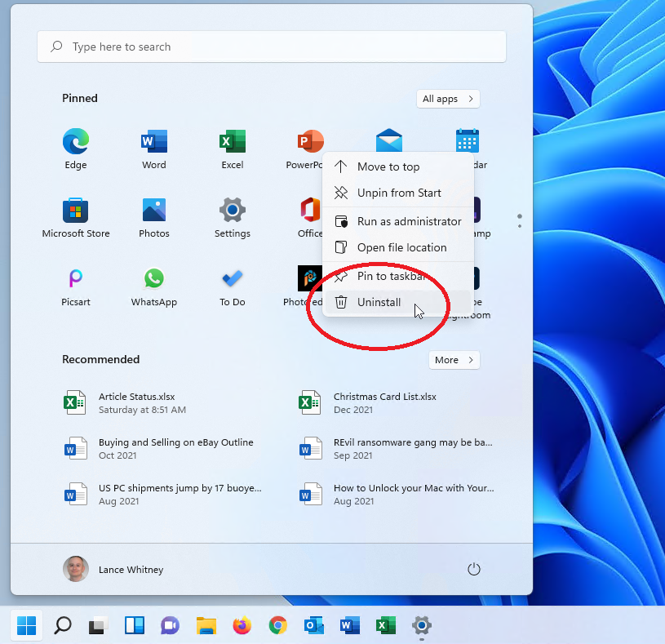
Task: Open File Explorer from the taskbar
Action: coord(206,625)
